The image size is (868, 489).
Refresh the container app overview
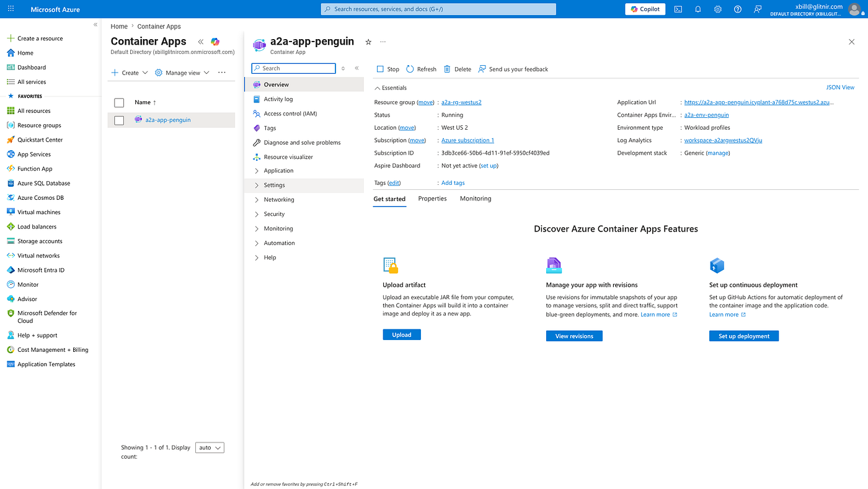(422, 69)
